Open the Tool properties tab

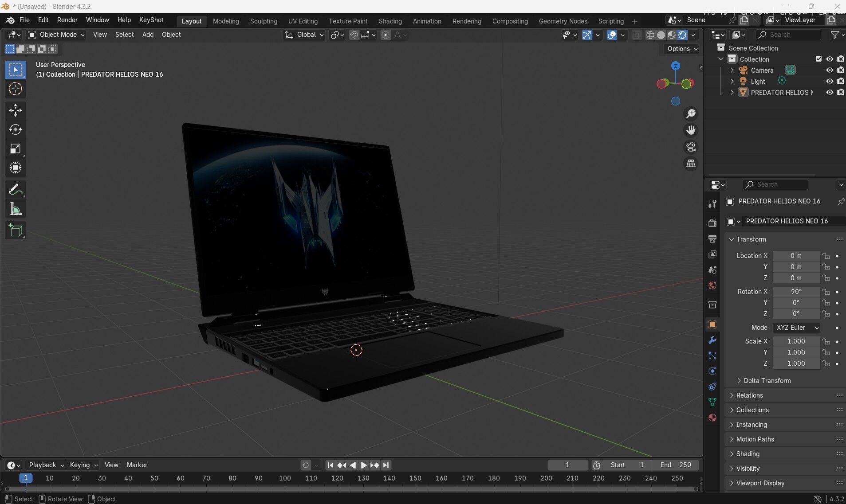tap(712, 203)
